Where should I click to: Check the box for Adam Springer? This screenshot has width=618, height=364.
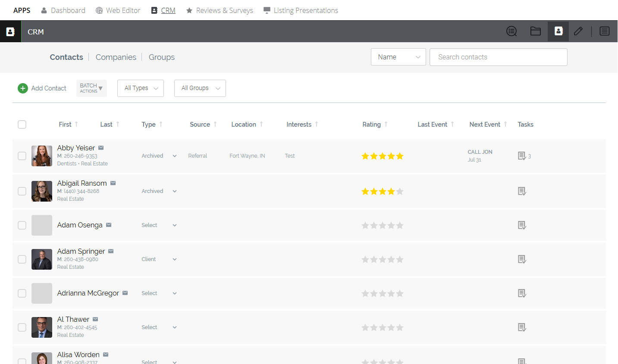pyautogui.click(x=22, y=259)
